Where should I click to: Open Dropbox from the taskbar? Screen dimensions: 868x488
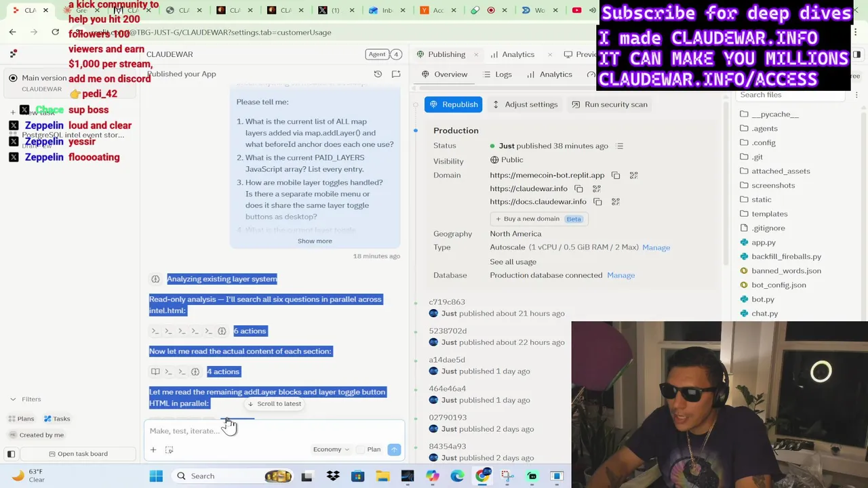coord(333,476)
